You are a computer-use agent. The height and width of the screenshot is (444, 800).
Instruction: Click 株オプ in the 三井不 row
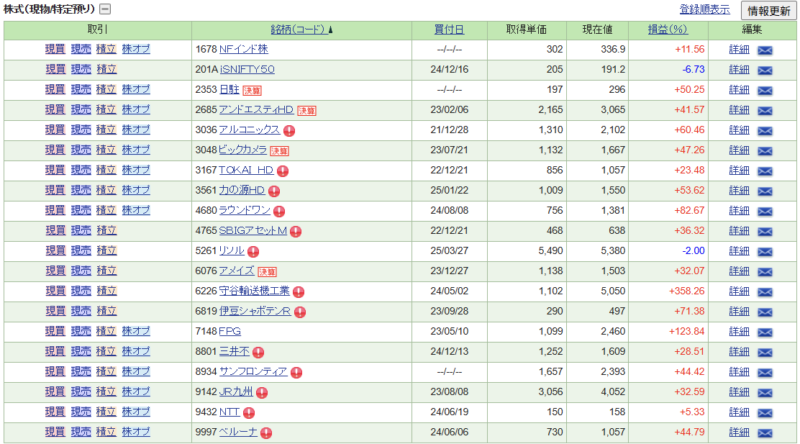pos(136,352)
